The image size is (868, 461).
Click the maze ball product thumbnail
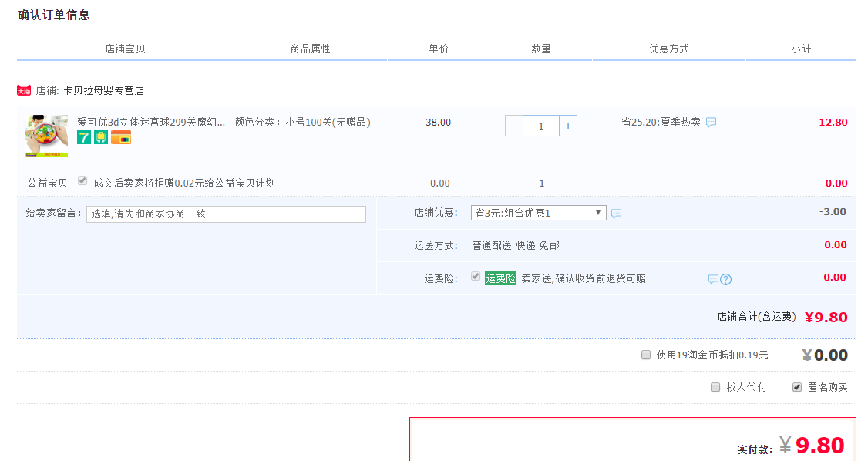pyautogui.click(x=46, y=136)
